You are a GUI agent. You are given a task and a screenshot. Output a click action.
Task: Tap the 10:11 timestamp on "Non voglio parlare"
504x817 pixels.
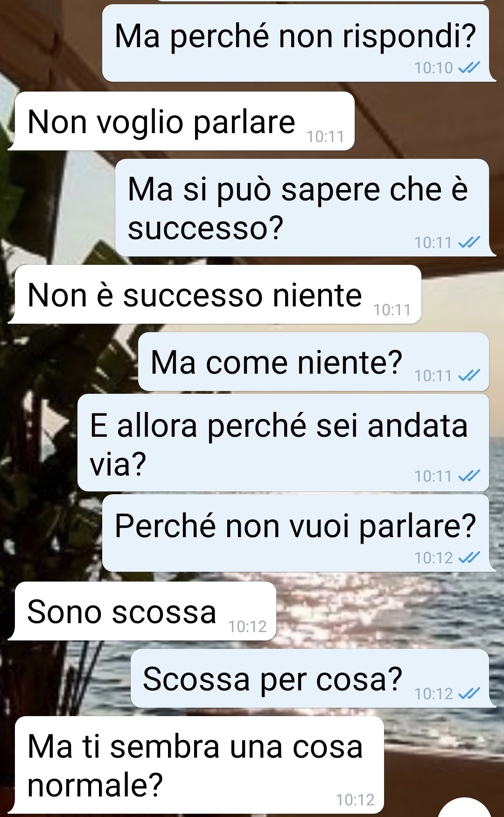click(x=325, y=136)
